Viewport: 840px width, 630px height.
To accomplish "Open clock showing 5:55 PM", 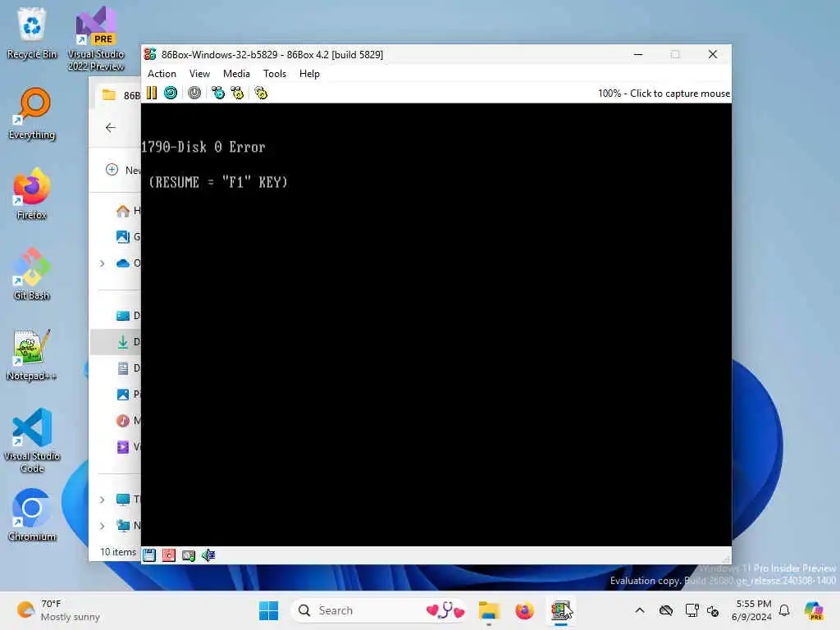I will [x=752, y=610].
